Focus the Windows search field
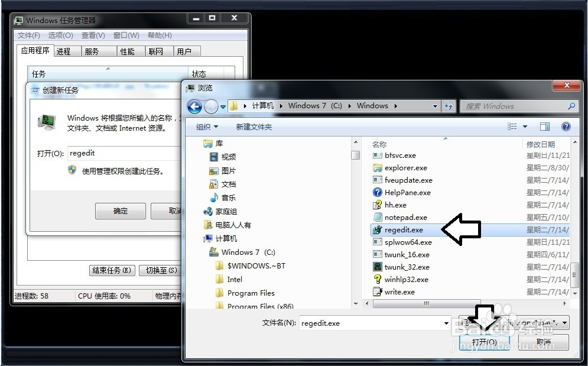The width and height of the screenshot is (588, 366). (x=519, y=106)
